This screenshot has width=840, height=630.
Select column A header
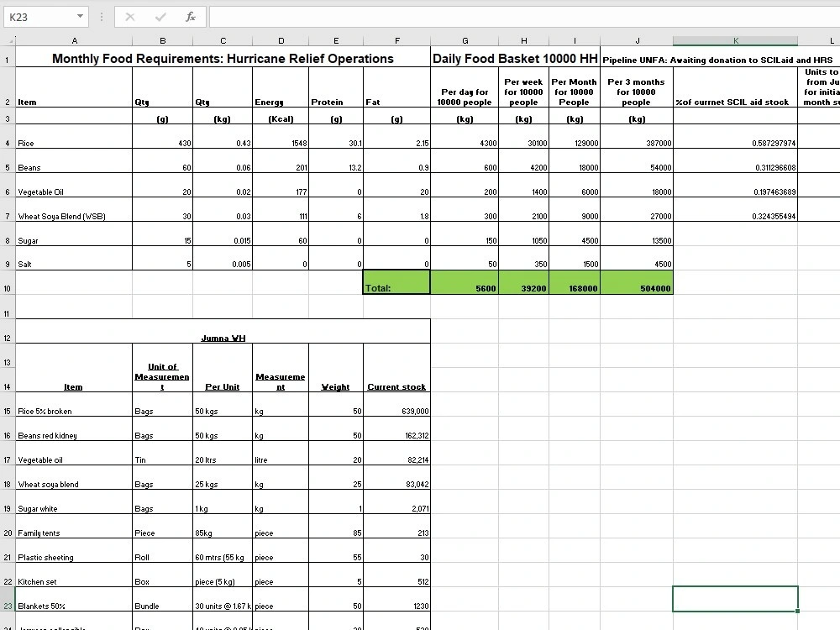click(x=74, y=40)
